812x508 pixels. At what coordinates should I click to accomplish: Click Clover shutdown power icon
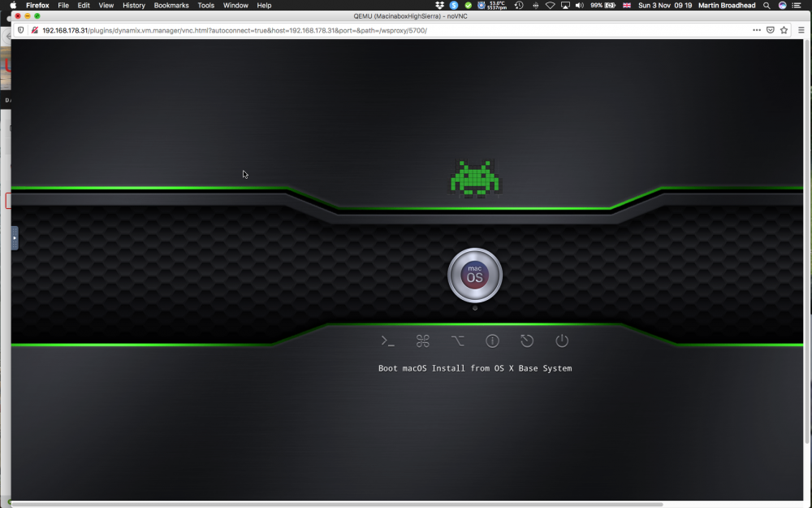(562, 341)
